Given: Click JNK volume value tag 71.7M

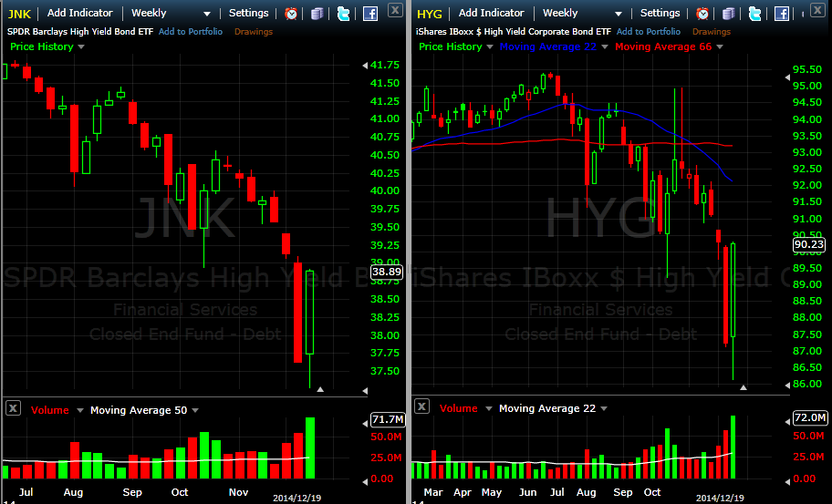Looking at the screenshot, I should (388, 419).
